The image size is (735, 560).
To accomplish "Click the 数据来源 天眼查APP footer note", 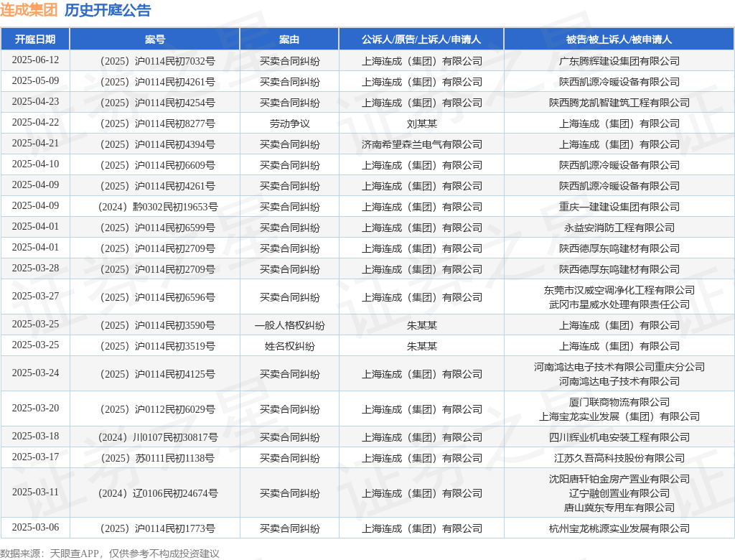I will [110, 554].
